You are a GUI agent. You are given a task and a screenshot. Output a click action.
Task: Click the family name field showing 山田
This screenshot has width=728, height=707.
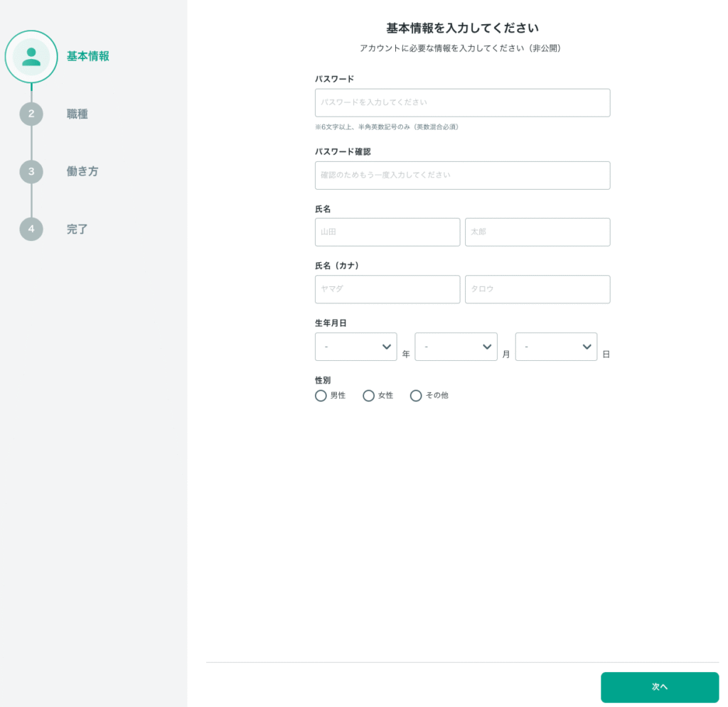point(387,232)
